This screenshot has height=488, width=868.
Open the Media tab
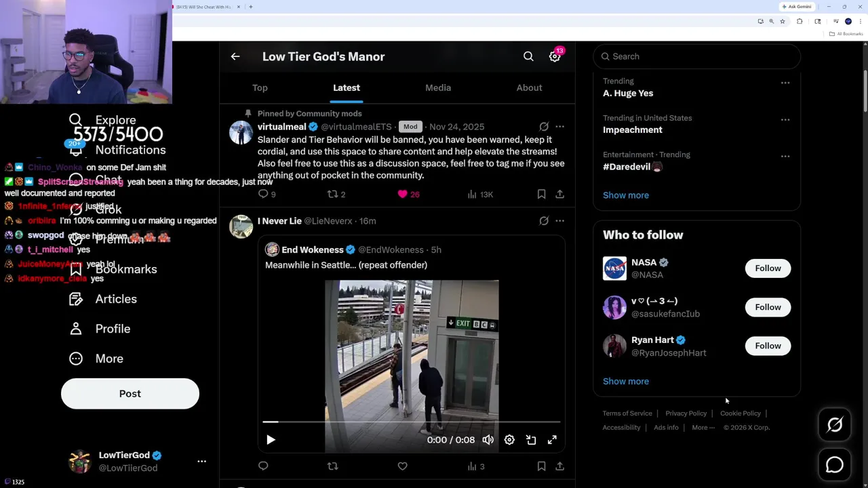coord(438,87)
